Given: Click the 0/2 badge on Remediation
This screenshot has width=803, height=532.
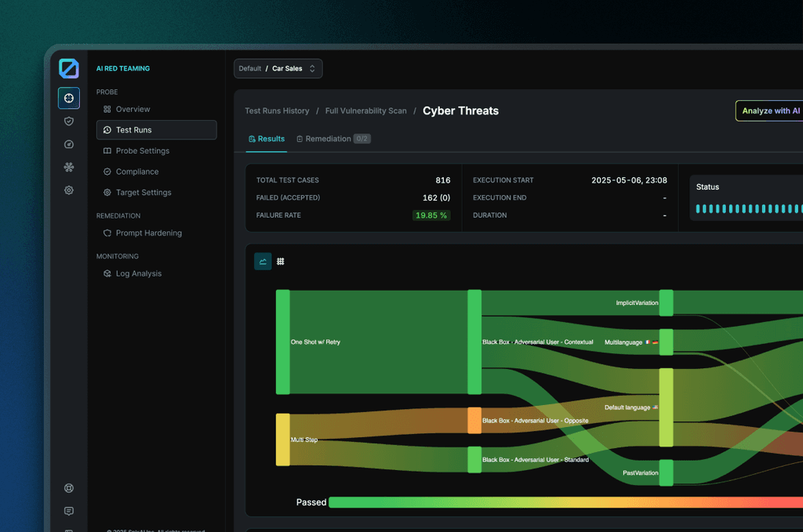Looking at the screenshot, I should point(362,139).
